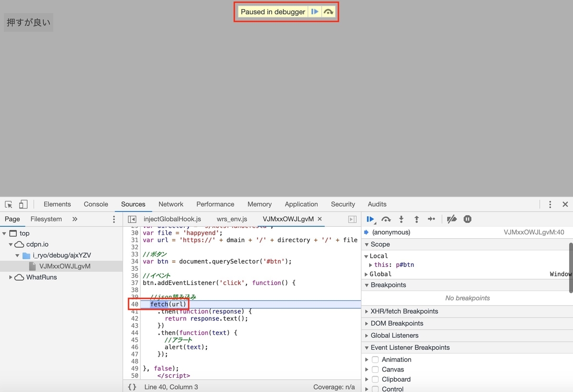Select the (anonymous) call stack frame

point(391,233)
